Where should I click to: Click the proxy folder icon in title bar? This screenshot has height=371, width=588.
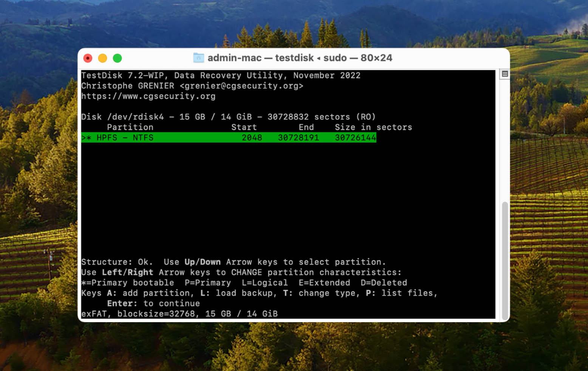click(x=198, y=58)
